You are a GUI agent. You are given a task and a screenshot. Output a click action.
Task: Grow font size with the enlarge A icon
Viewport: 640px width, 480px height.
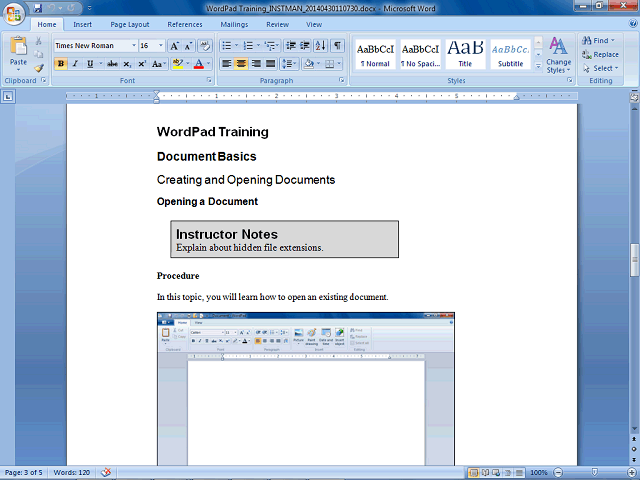[x=174, y=46]
